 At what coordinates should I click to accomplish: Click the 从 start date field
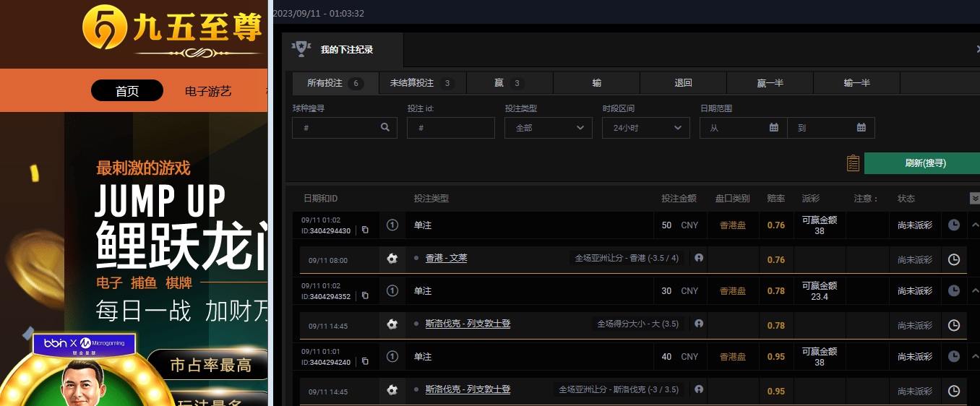pos(744,128)
